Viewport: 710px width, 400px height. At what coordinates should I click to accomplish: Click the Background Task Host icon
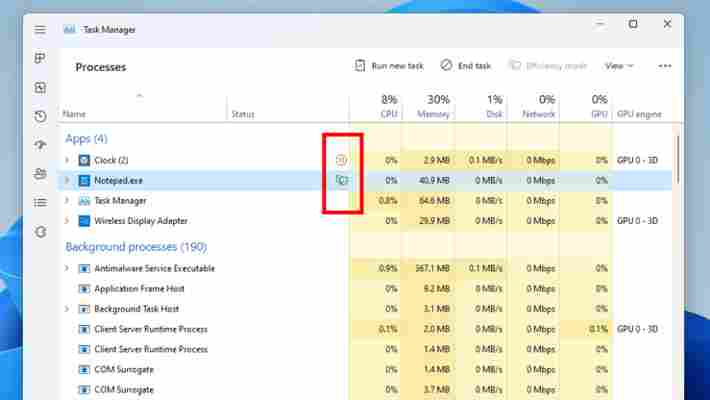click(84, 309)
